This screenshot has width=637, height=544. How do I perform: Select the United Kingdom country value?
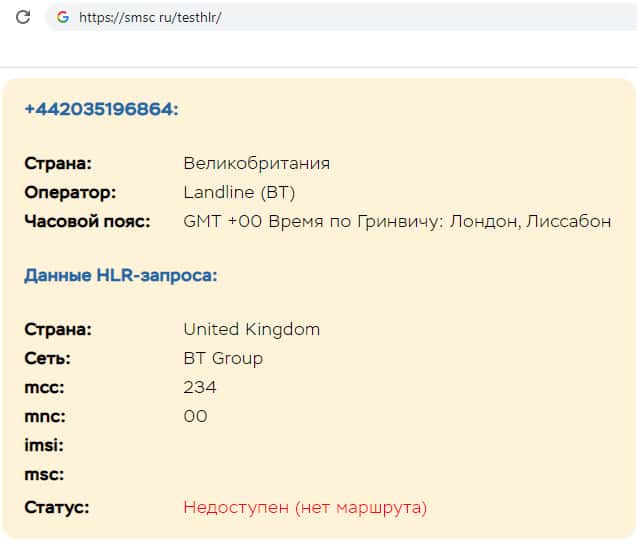pyautogui.click(x=251, y=329)
